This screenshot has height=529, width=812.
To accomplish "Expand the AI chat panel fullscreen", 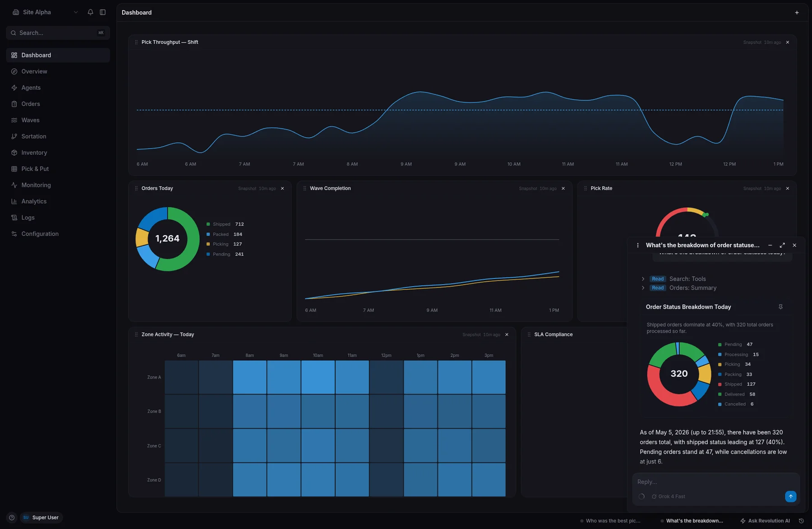I will [782, 246].
